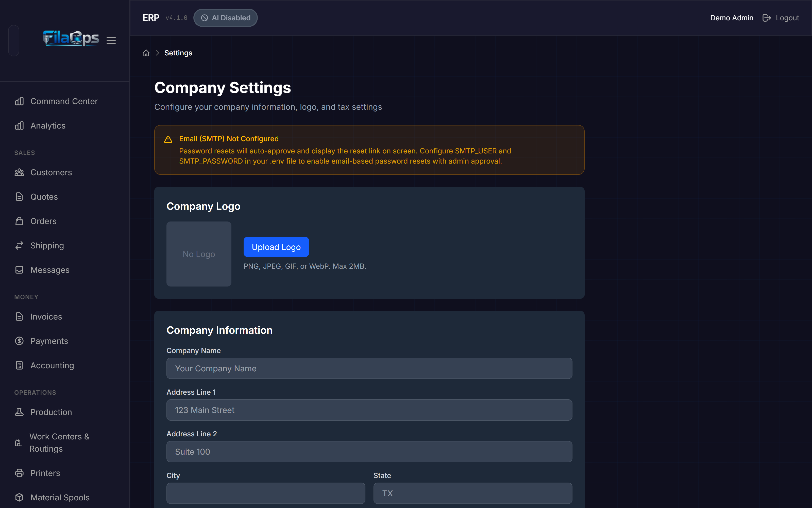Click the home icon in breadcrumb
812x508 pixels.
tap(146, 53)
